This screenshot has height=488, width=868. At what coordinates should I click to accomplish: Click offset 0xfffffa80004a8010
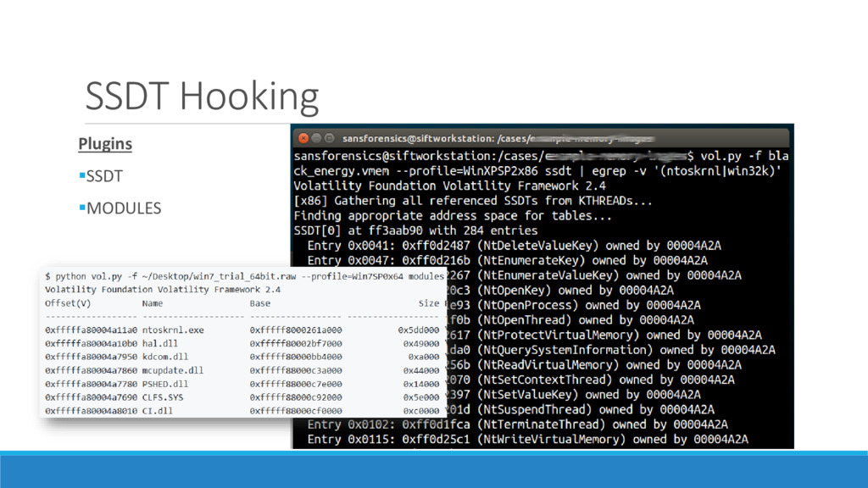[91, 411]
